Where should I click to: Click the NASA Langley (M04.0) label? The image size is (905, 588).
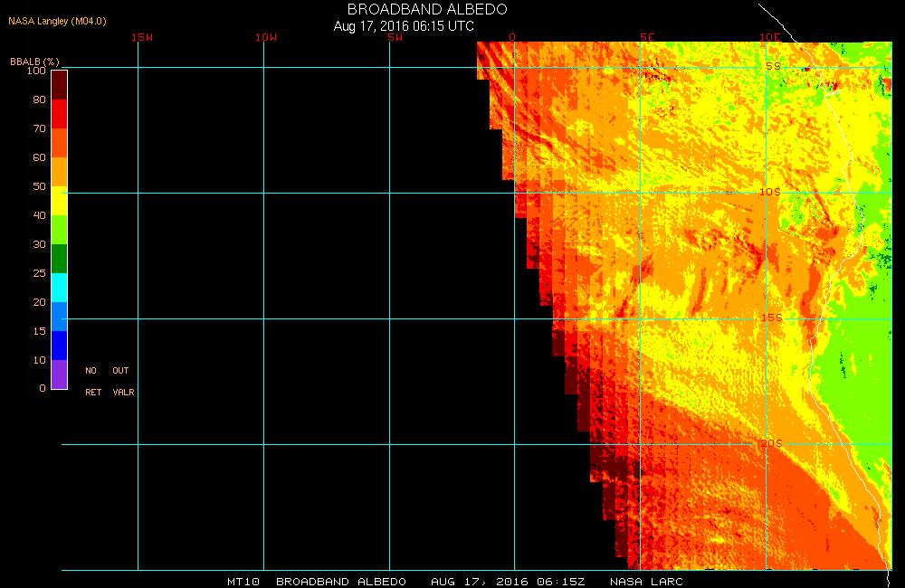(x=57, y=21)
